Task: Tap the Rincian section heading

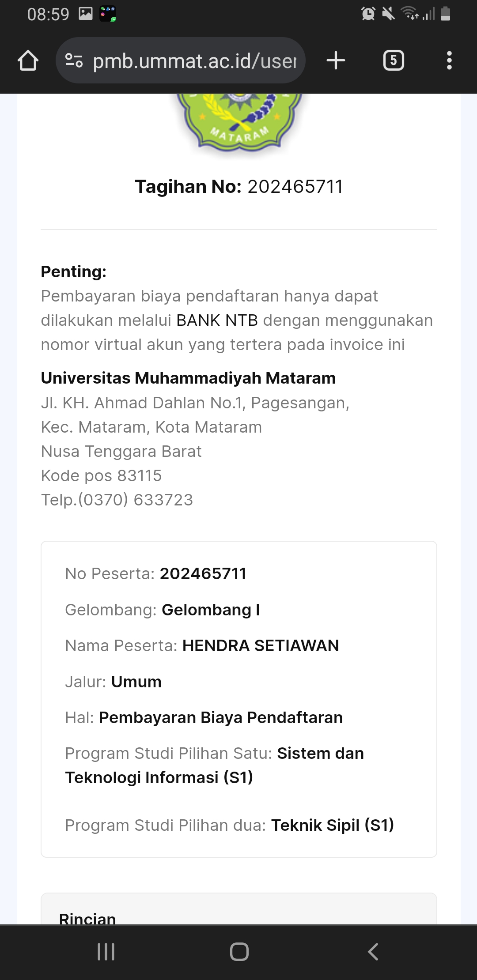Action: tap(87, 918)
